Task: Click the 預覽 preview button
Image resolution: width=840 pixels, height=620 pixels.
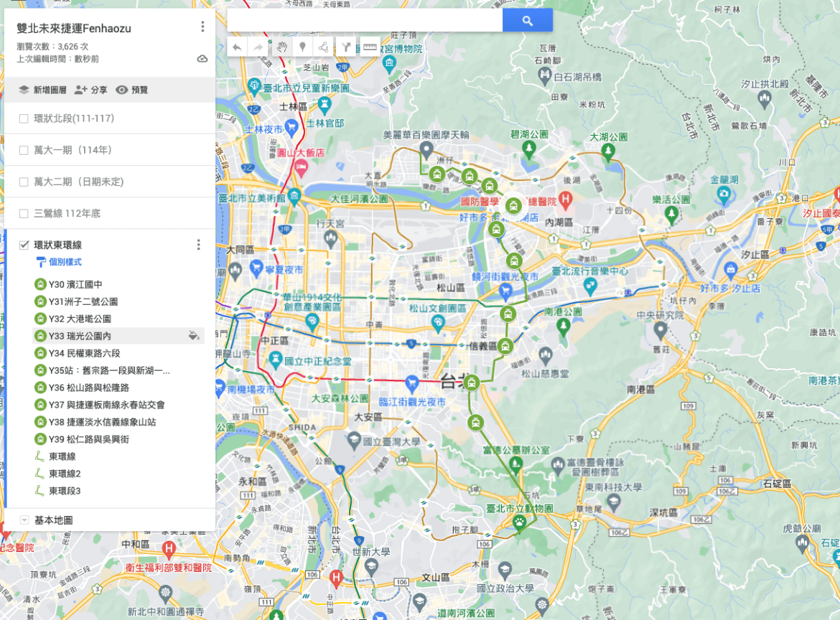Action: click(x=132, y=90)
